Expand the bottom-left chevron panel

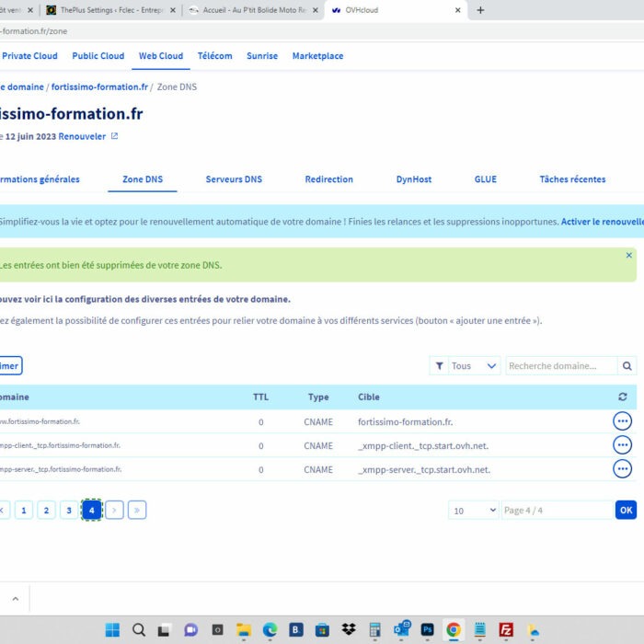click(16, 598)
